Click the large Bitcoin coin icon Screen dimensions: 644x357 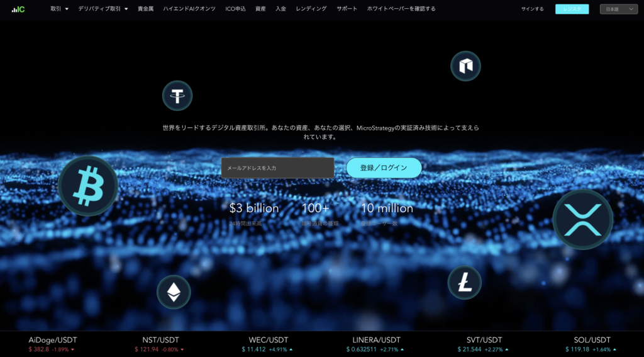click(88, 186)
